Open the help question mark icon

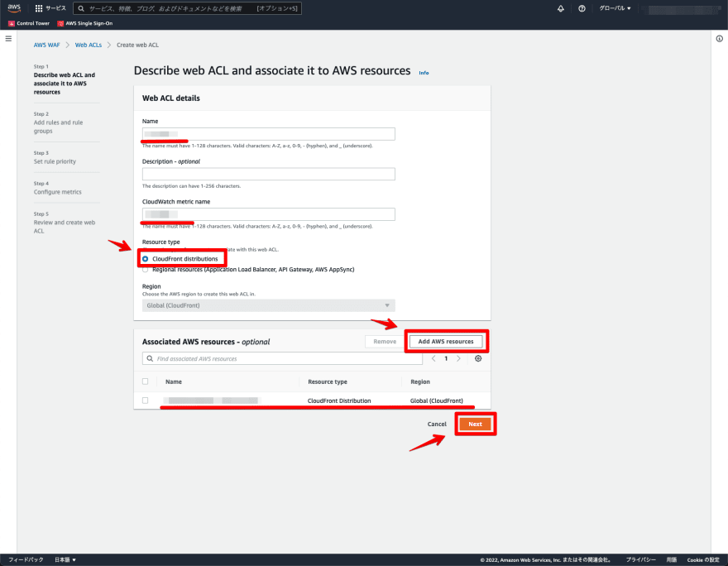pos(582,8)
